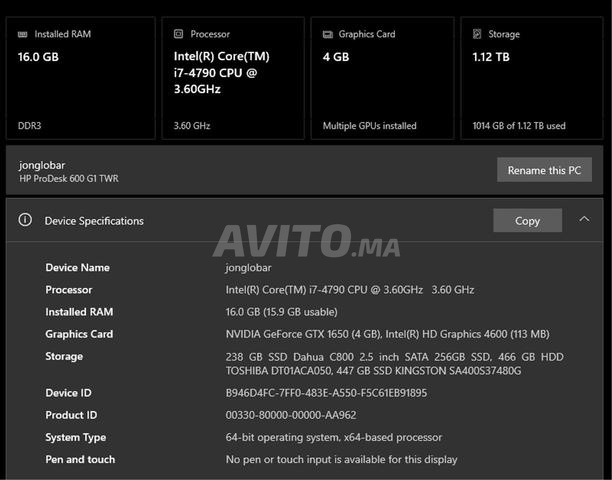The width and height of the screenshot is (612, 480).
Task: Click the 'System Type' row label
Action: coord(76,438)
